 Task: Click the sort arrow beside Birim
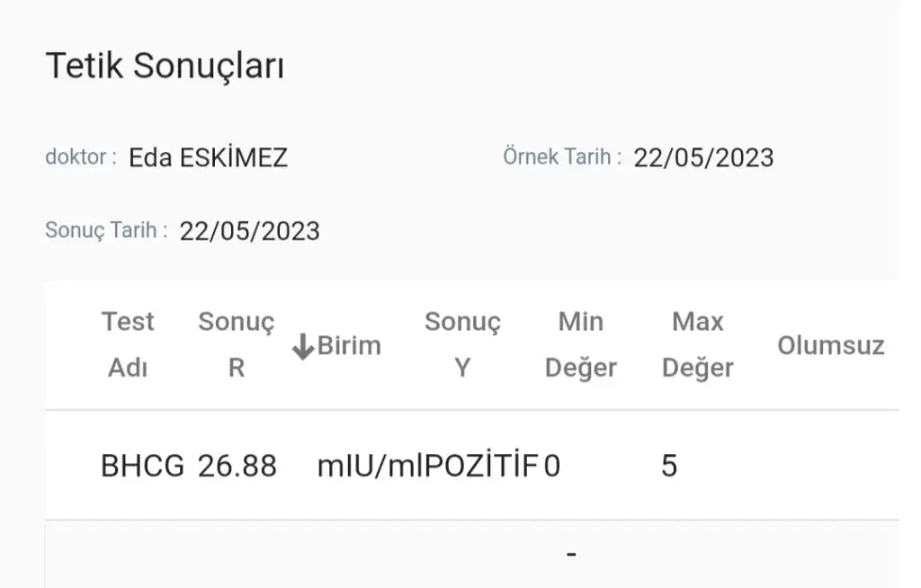tap(303, 346)
